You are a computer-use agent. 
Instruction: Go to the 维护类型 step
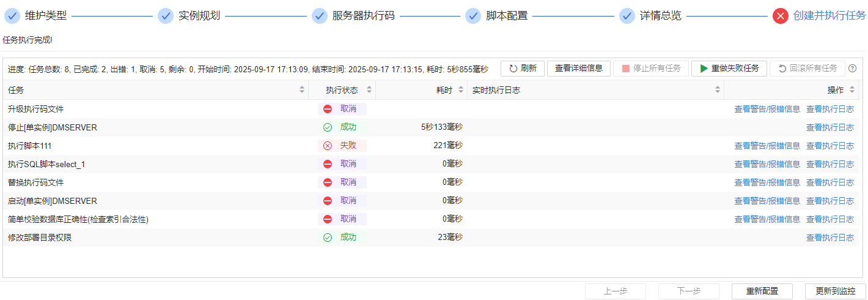coord(46,16)
